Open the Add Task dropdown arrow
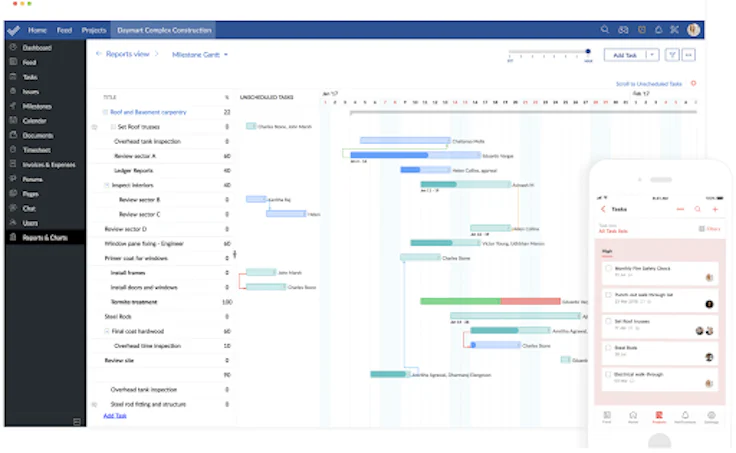Viewport: 736px width, 453px height. click(652, 55)
